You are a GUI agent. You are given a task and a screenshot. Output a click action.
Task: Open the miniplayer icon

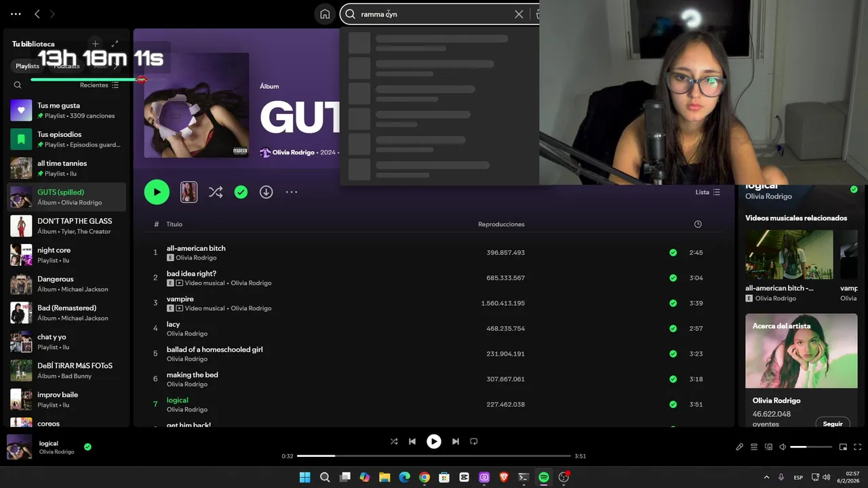[843, 447]
